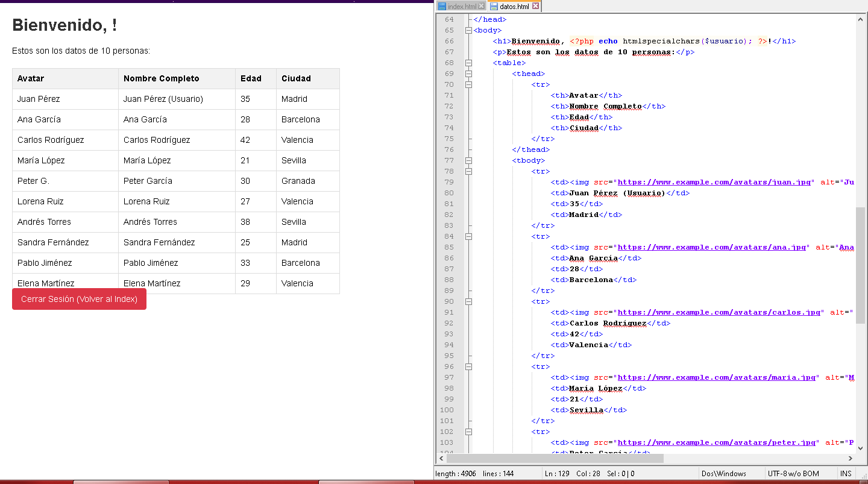Select the datos.html tab

coord(514,7)
